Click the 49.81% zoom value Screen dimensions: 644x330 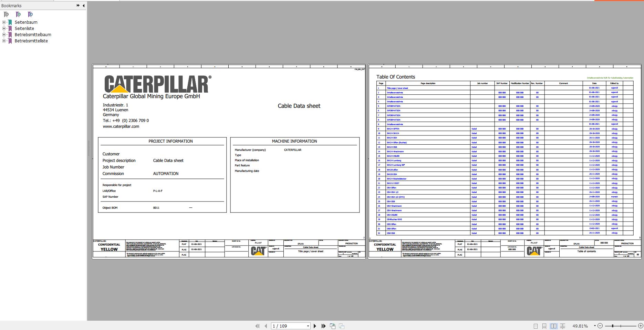pos(580,326)
